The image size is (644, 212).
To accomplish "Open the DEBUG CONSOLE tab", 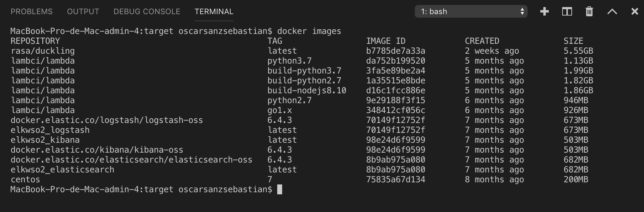I will pyautogui.click(x=147, y=12).
